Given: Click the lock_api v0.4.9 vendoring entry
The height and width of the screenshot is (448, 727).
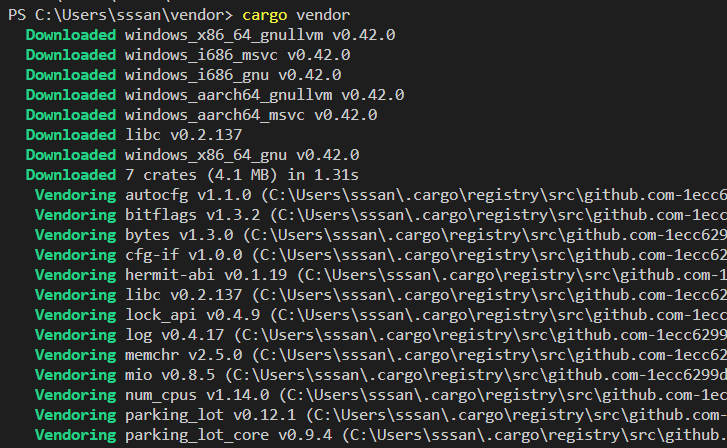Looking at the screenshot, I should [187, 314].
